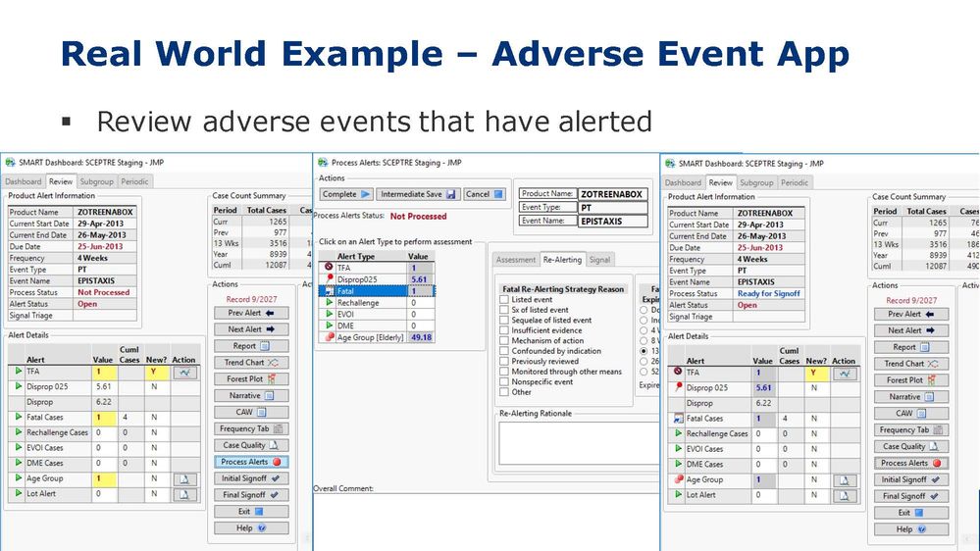Open Age Group action icon, Not Processed dashboard
The height and width of the screenshot is (551, 980).
tap(184, 479)
